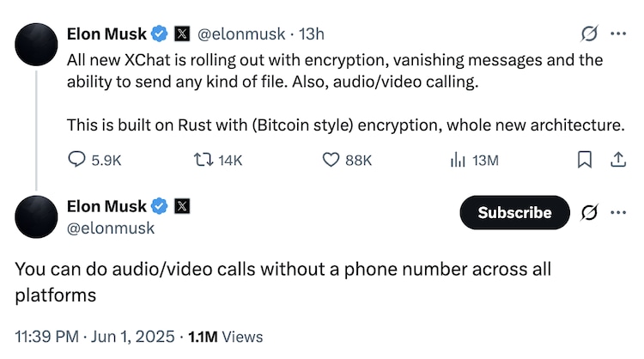The width and height of the screenshot is (644, 359).
Task: Bookmark the XChat rollout post
Action: [x=584, y=160]
